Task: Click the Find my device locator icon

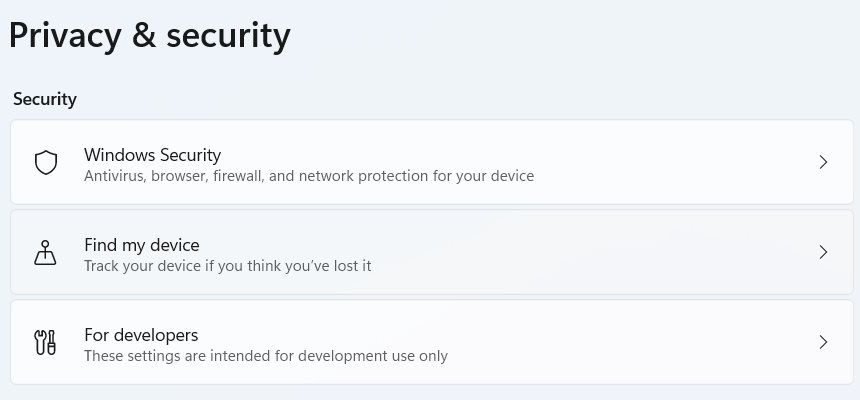Action: (x=46, y=253)
